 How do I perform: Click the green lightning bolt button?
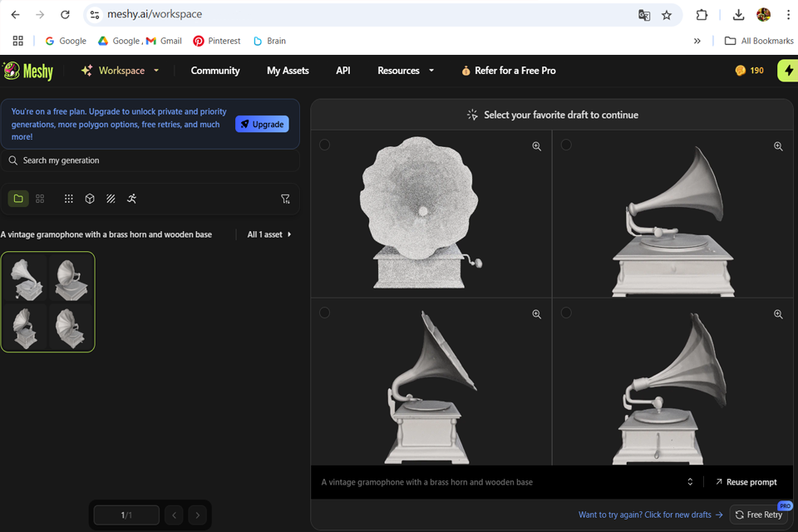coord(788,71)
